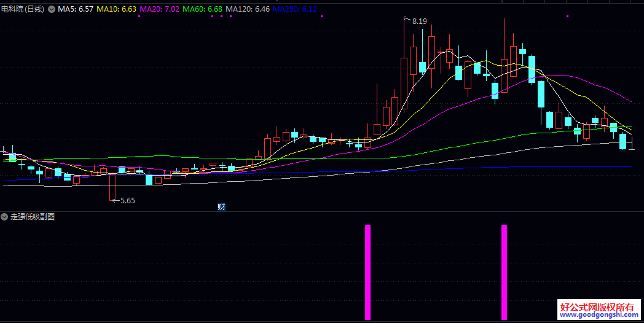Viewport: 644px width, 323px height.
Task: Select the second magenta signal bar
Action: [504, 272]
